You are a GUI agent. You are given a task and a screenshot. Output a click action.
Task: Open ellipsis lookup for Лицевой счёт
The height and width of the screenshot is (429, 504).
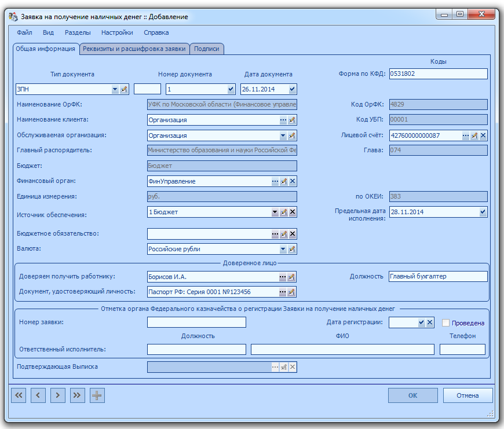[465, 135]
